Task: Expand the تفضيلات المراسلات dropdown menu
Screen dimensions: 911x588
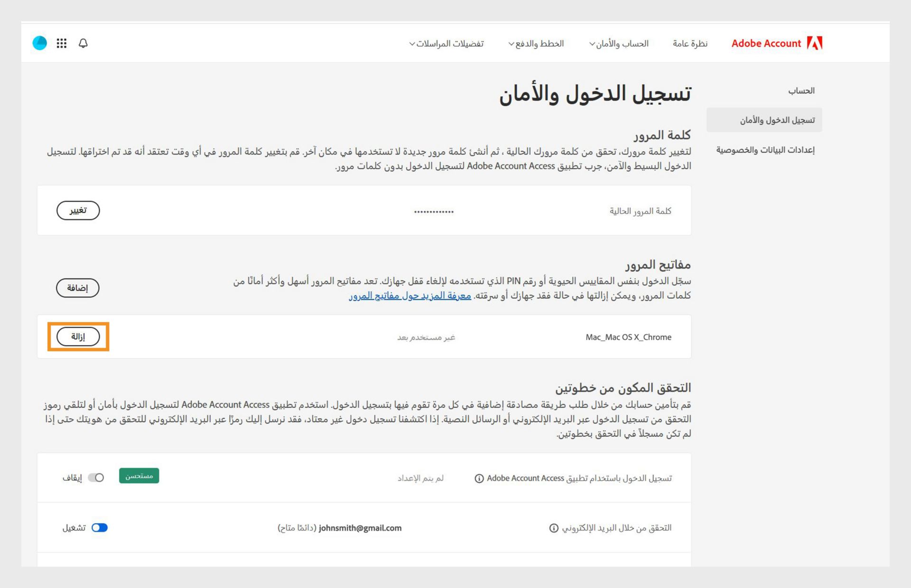Action: click(x=446, y=44)
